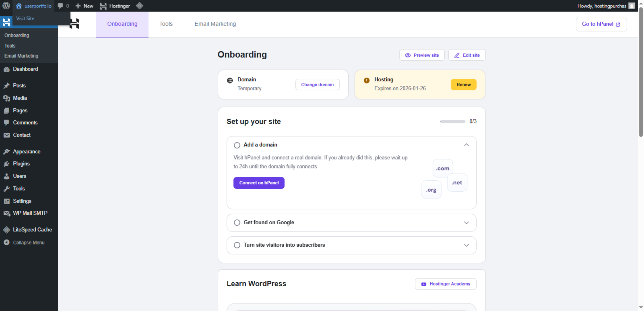Click the comments bubble icon in admin bar
The height and width of the screenshot is (311, 644).
coord(60,6)
